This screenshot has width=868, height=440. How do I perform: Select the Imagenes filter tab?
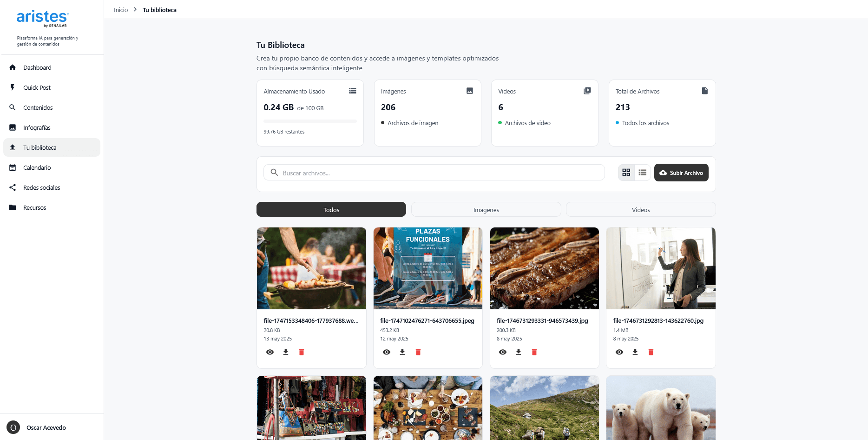click(x=486, y=210)
